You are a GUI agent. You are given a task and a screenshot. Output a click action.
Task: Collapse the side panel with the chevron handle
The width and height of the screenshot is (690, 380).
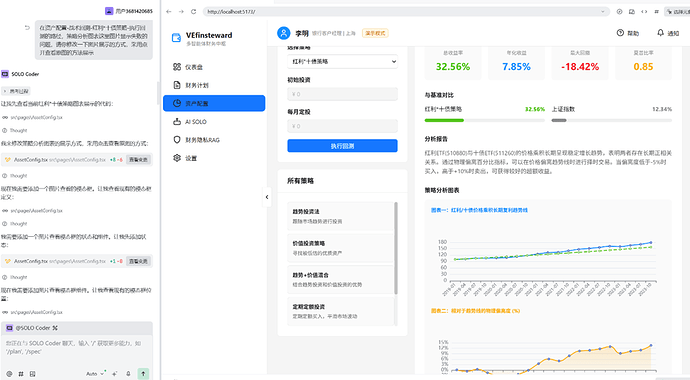(x=267, y=197)
